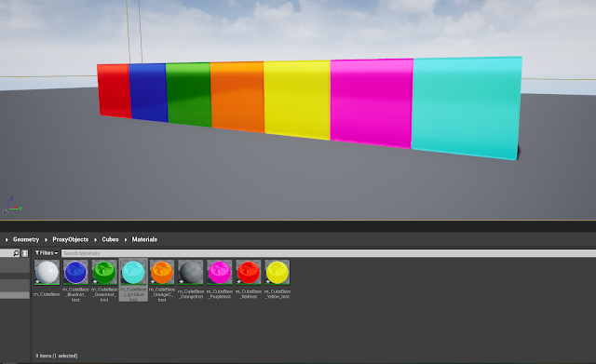Select the gray m_CubeBase_OrangeInst material thumbnail
The image size is (596, 364).
click(x=191, y=273)
